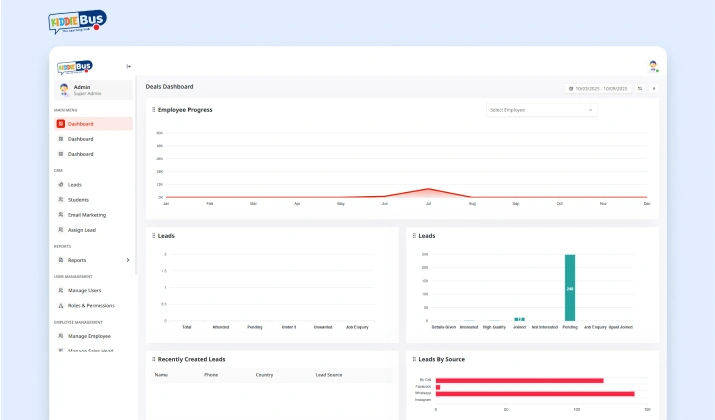715x420 pixels.
Task: Click the KiddieBus logo in sidebar
Action: click(x=74, y=67)
